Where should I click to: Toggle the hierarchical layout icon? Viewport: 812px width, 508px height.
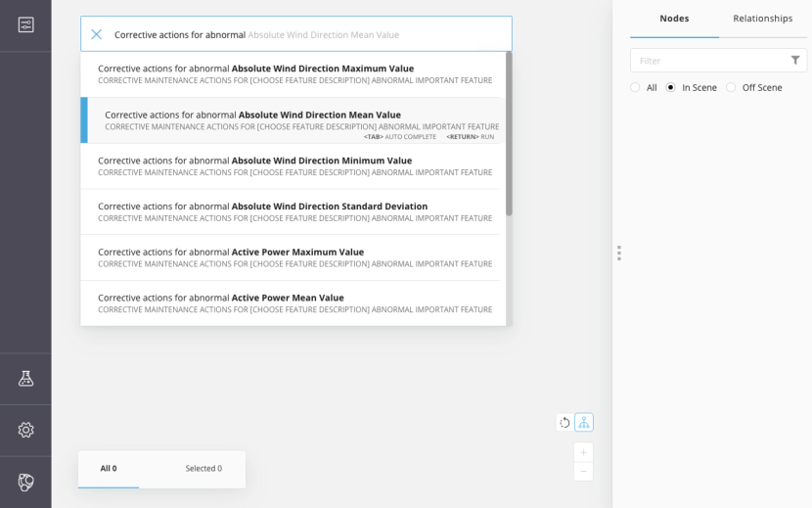(x=584, y=423)
